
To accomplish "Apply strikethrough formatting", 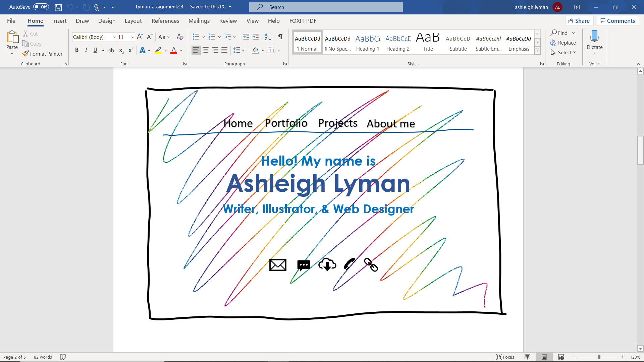I will (x=111, y=50).
